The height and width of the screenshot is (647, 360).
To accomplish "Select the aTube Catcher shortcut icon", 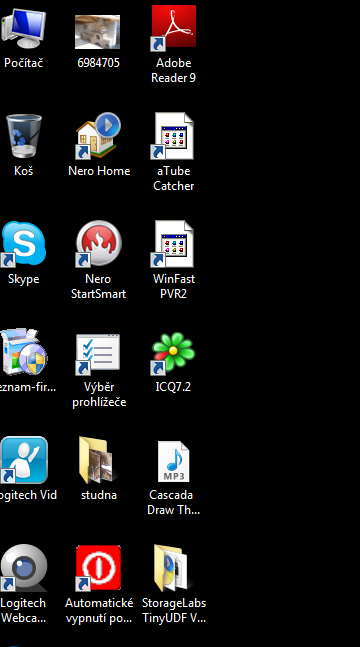I will coord(173,136).
